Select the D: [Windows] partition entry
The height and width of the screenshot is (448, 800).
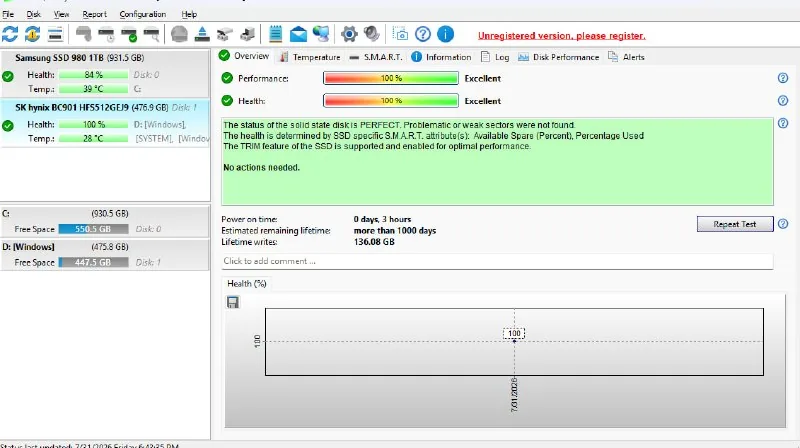tap(105, 254)
